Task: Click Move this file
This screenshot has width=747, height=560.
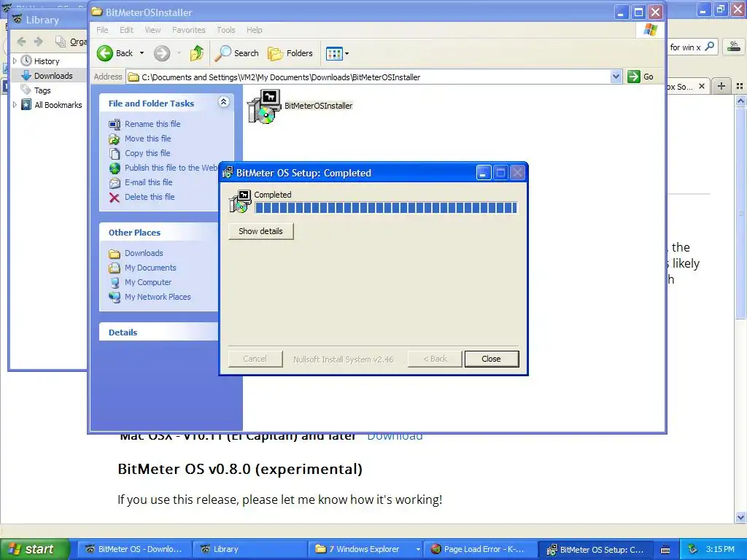Action: [147, 139]
